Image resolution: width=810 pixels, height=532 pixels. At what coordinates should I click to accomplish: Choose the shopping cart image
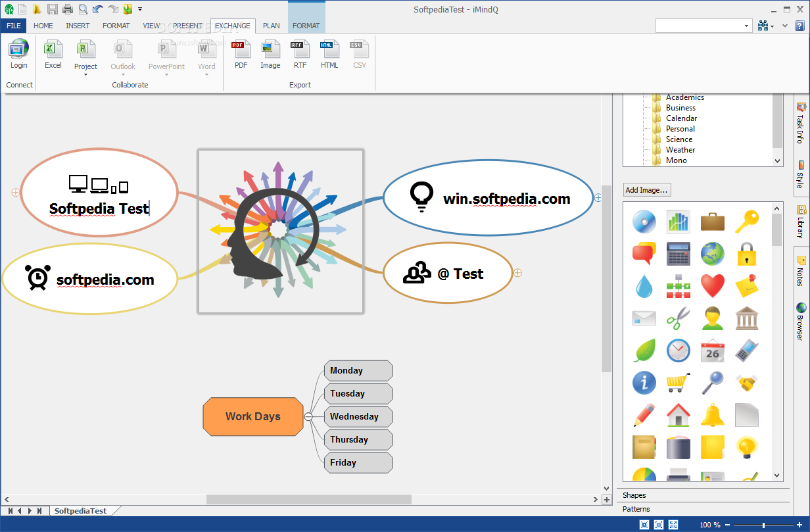point(678,383)
